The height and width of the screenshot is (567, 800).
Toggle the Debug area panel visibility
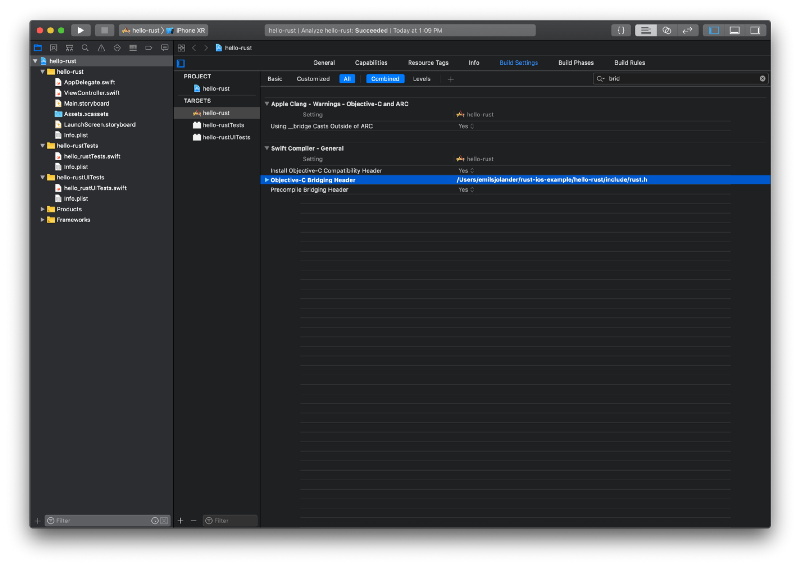click(x=734, y=30)
